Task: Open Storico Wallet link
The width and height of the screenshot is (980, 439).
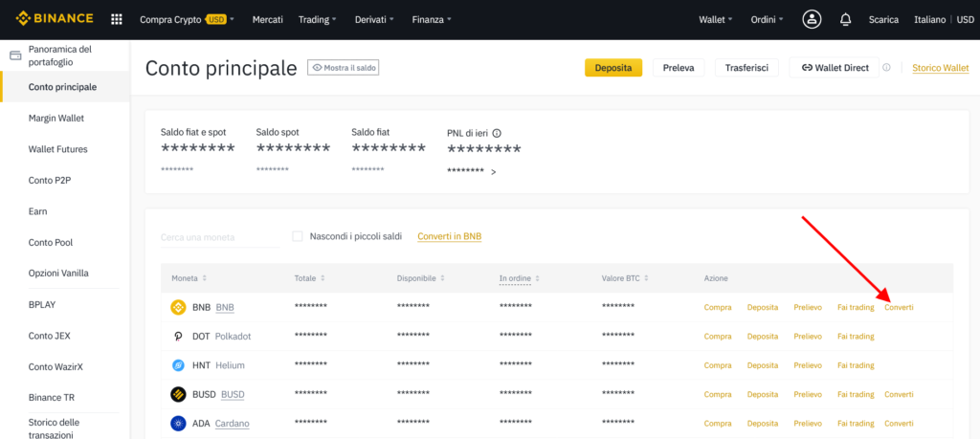Action: point(941,68)
